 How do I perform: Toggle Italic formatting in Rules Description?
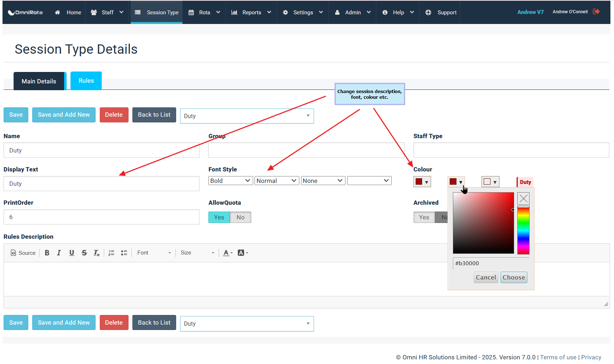point(59,253)
